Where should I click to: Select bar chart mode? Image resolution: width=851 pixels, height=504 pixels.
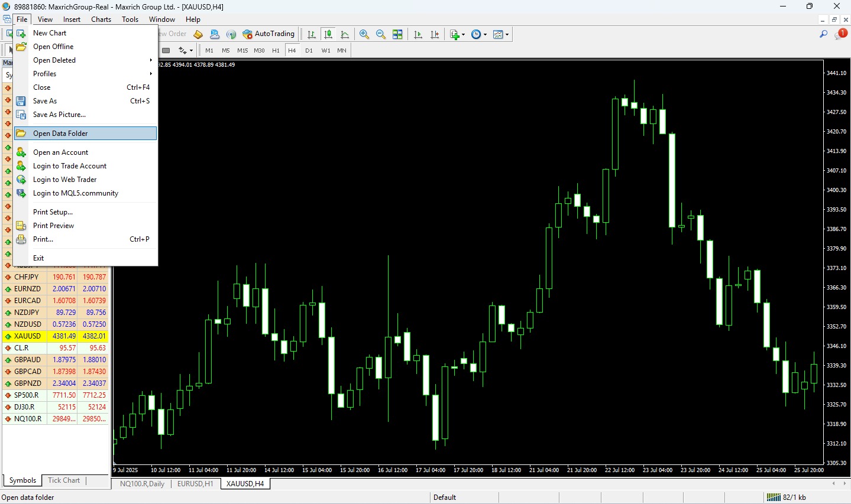tap(311, 34)
